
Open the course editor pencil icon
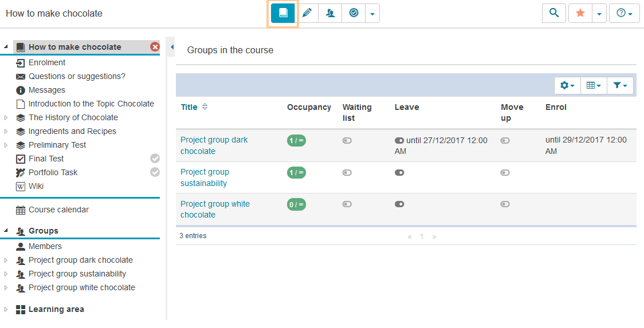(x=307, y=13)
